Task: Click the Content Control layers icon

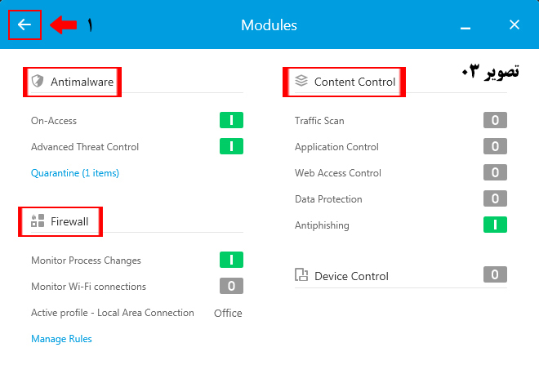Action: pyautogui.click(x=301, y=82)
